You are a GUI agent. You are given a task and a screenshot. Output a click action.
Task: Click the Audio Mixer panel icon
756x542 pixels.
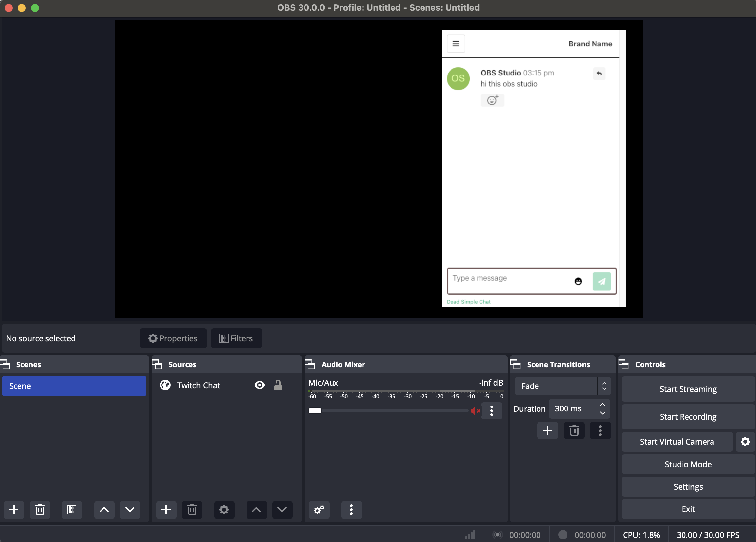click(309, 364)
